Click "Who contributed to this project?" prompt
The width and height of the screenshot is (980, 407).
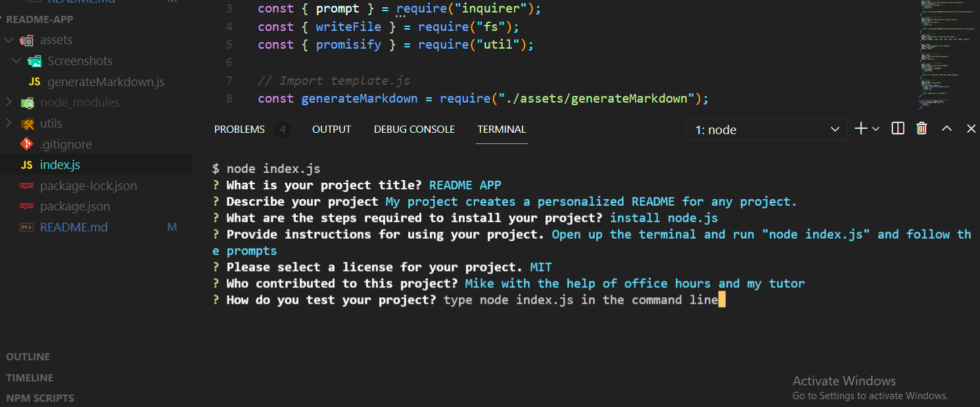click(x=342, y=283)
